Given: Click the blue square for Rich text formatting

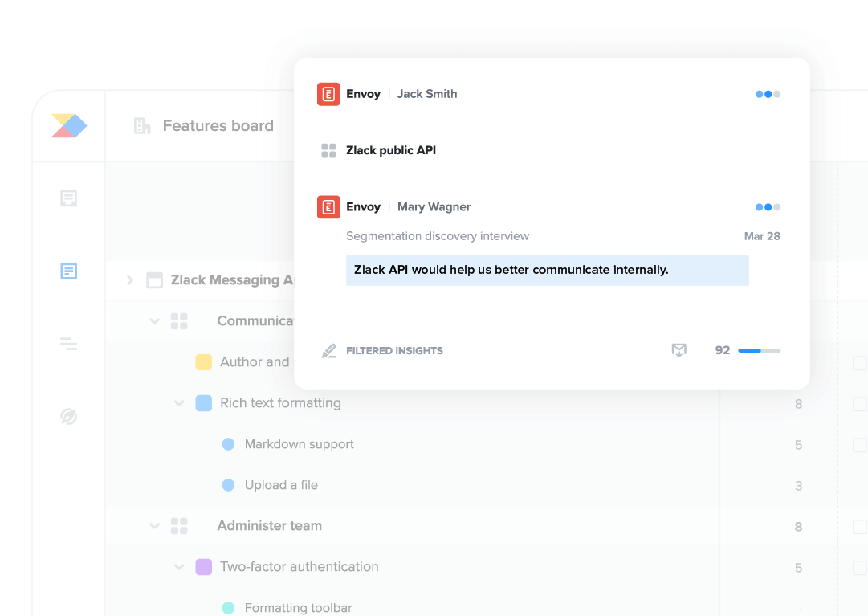Looking at the screenshot, I should [x=204, y=403].
